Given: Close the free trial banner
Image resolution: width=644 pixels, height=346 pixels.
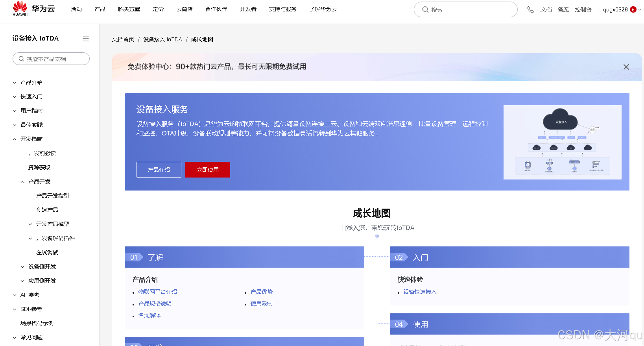Looking at the screenshot, I should point(626,67).
